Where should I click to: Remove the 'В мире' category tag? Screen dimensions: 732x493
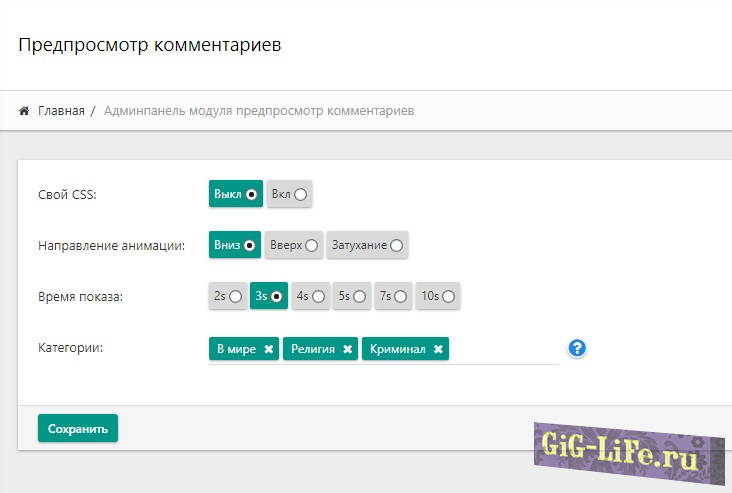tap(268, 349)
